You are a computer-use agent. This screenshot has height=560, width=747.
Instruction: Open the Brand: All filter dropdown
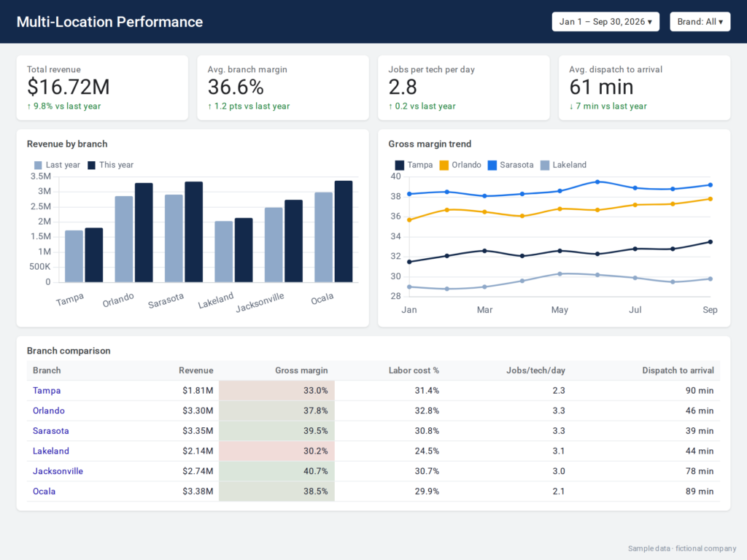(700, 22)
